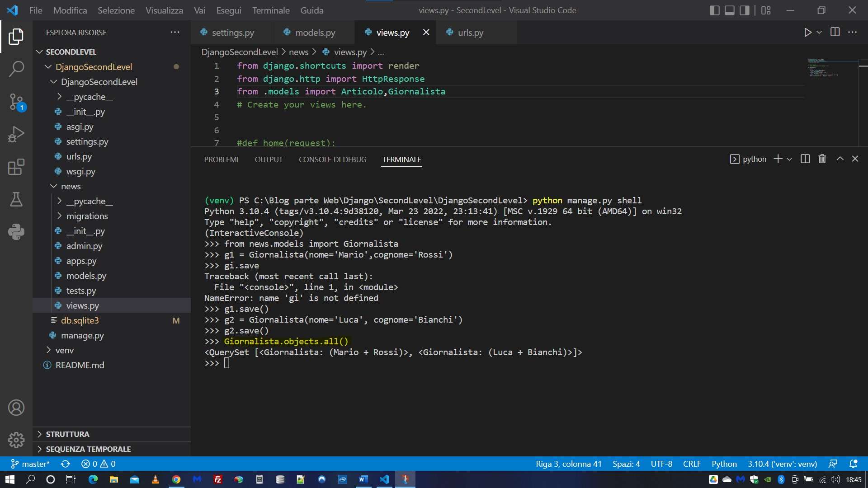Open notifications bell in status bar
The width and height of the screenshot is (868, 488).
[853, 464]
